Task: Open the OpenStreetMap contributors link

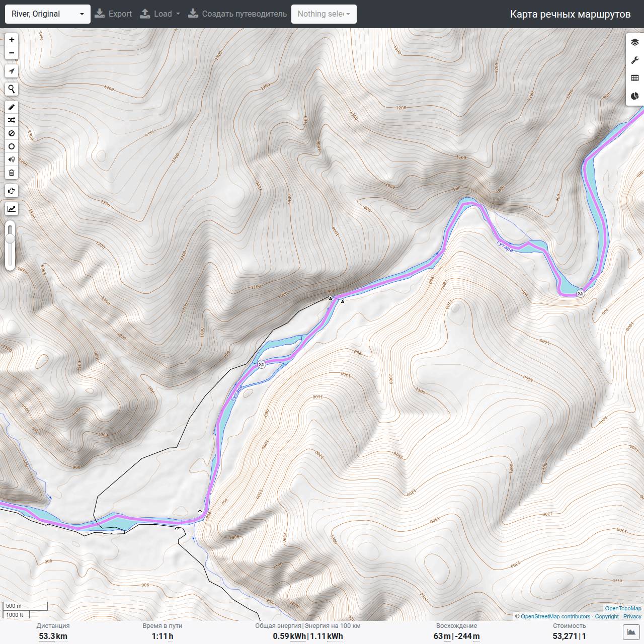Action: point(555,616)
